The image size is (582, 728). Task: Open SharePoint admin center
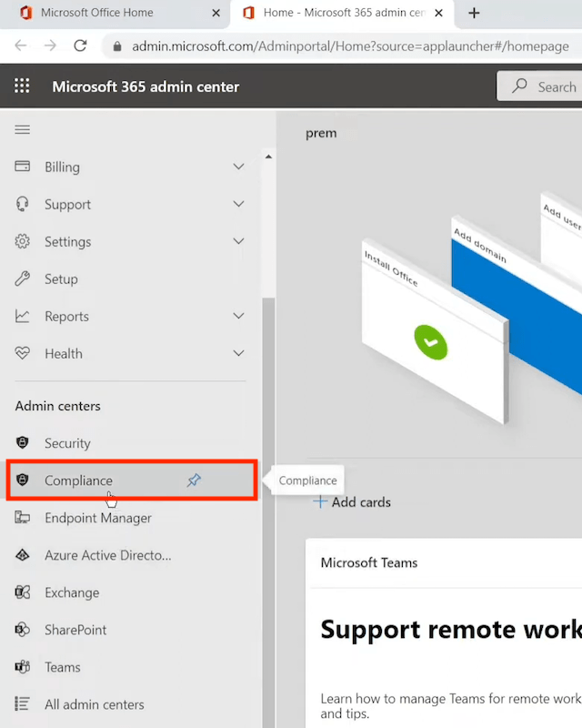130,630
